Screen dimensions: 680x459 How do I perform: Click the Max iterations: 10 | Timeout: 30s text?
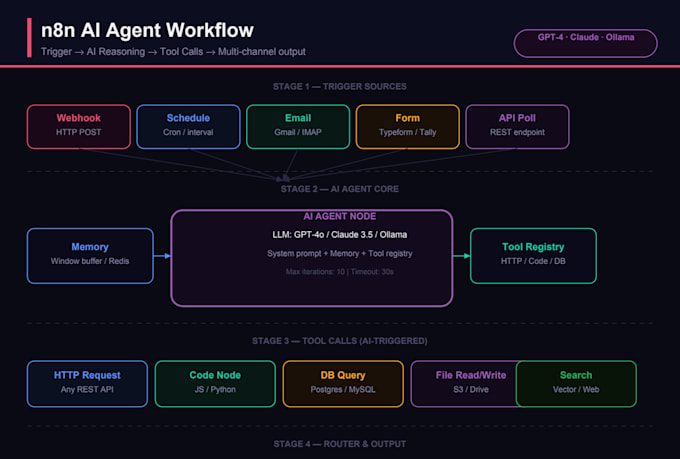(340, 272)
